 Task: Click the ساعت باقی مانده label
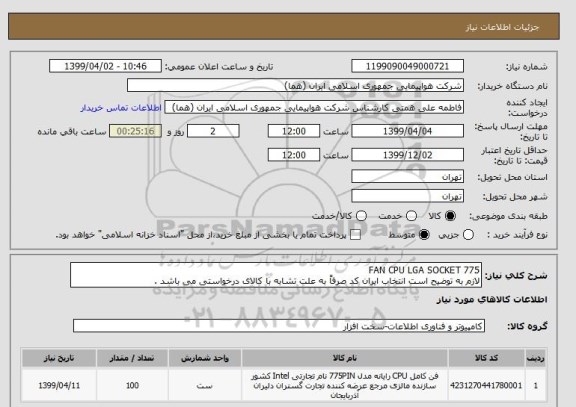(72, 132)
